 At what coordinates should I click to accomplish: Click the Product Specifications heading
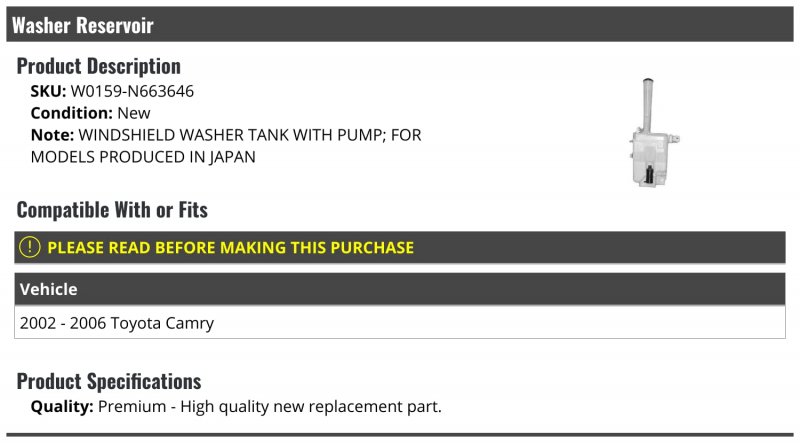pos(109,381)
